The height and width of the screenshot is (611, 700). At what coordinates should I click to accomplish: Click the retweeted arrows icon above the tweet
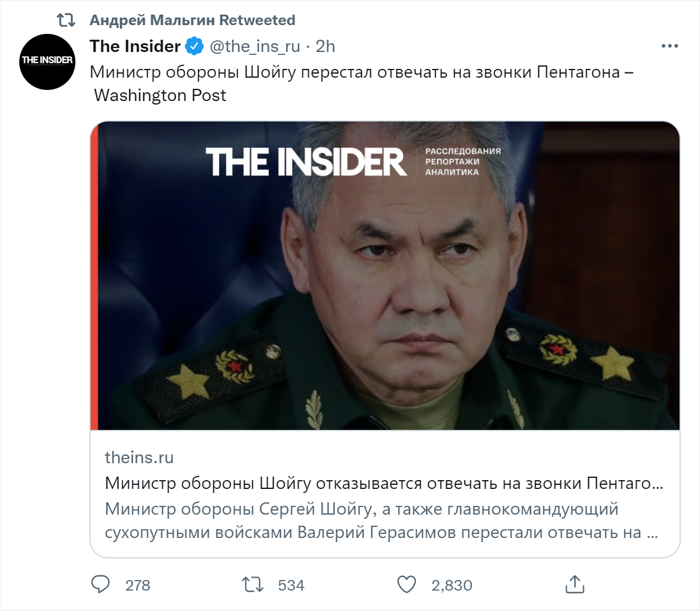tap(66, 20)
